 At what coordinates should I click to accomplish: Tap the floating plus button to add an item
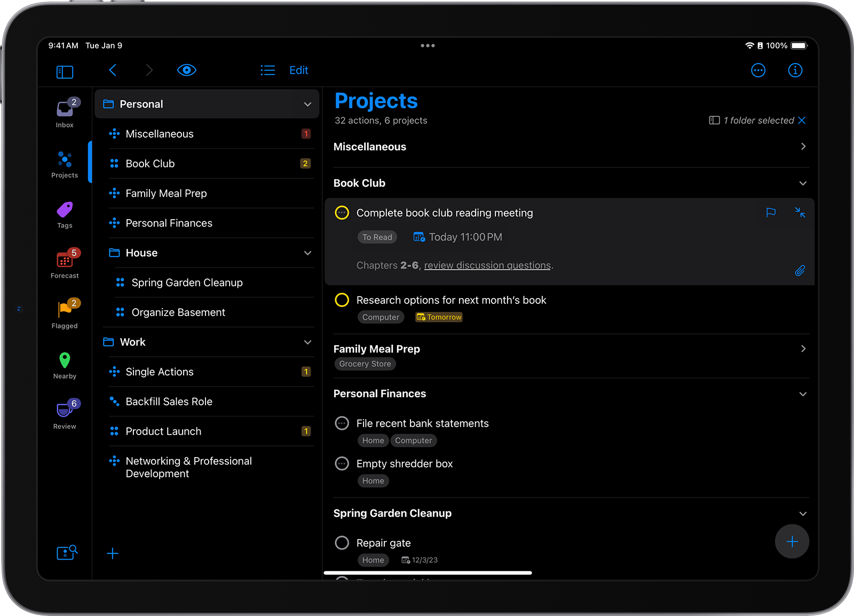point(792,541)
